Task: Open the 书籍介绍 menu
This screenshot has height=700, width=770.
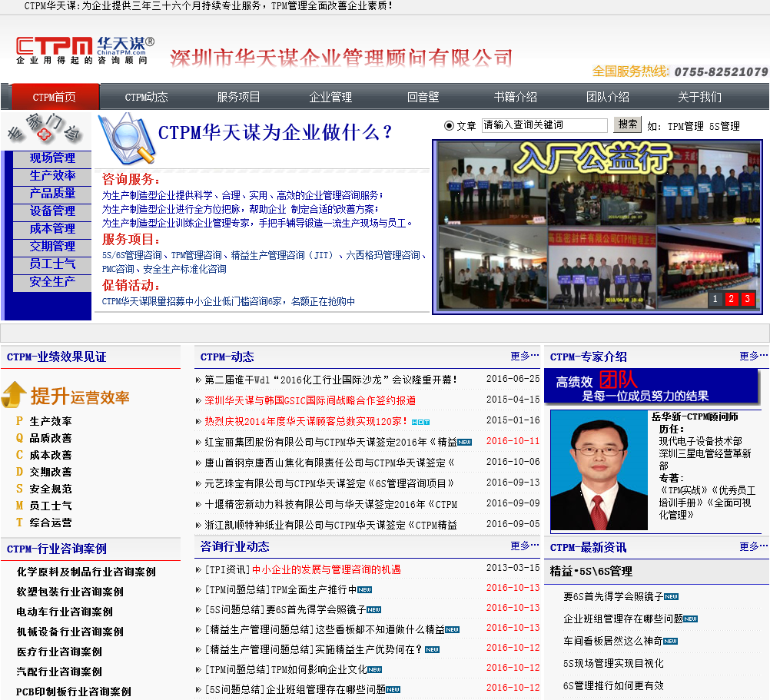Action: (x=516, y=97)
